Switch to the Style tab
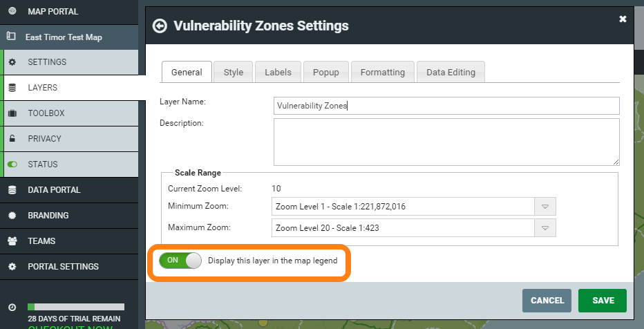The height and width of the screenshot is (329, 644). click(234, 73)
